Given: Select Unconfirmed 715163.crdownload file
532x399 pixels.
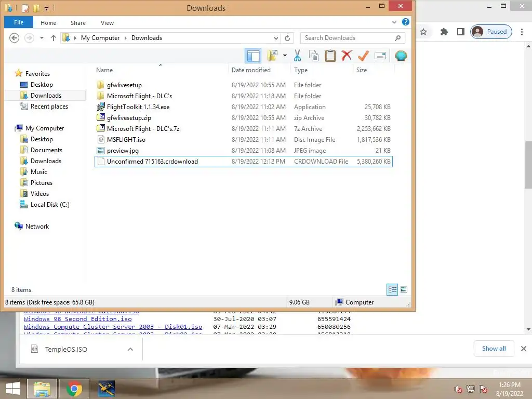Looking at the screenshot, I should pyautogui.click(x=244, y=162).
